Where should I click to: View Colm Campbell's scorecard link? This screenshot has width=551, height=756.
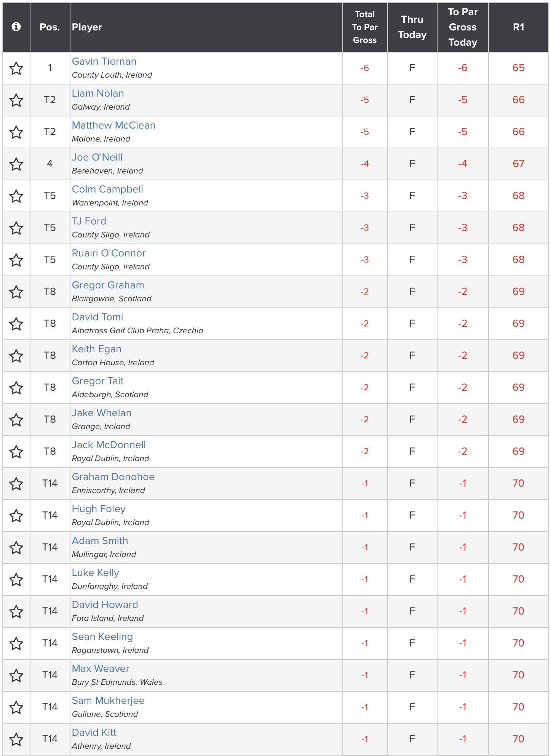pyautogui.click(x=107, y=189)
